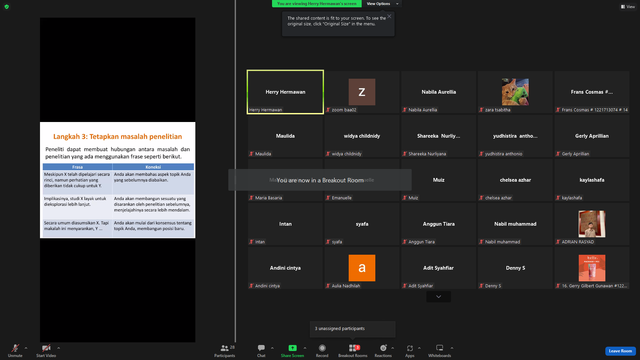Click the 3 unassigned participants tooltip
Screen dimensions: 640x360
point(353,329)
